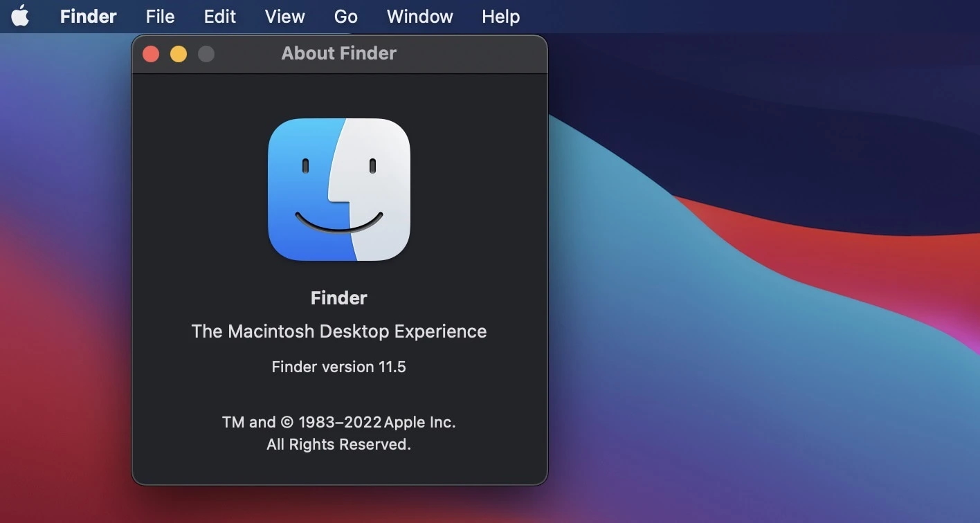Open the File menu

pyautogui.click(x=159, y=16)
